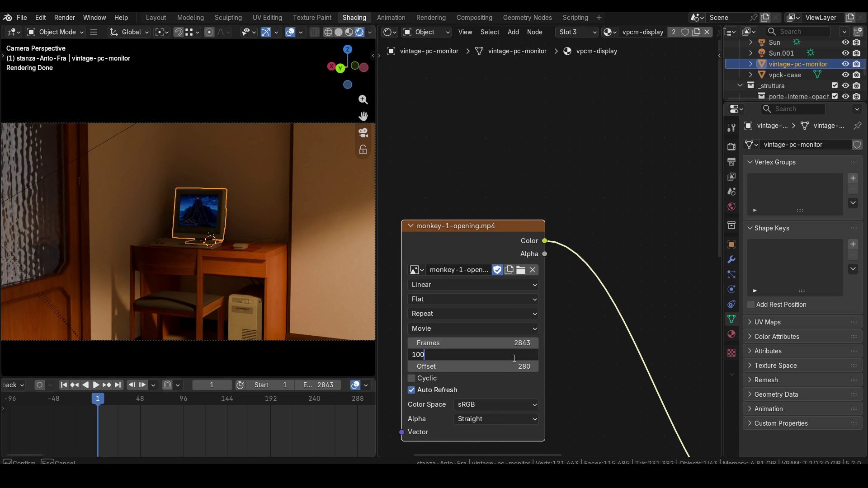Click the fake user shield icon
The image size is (868, 488).
pos(497,270)
